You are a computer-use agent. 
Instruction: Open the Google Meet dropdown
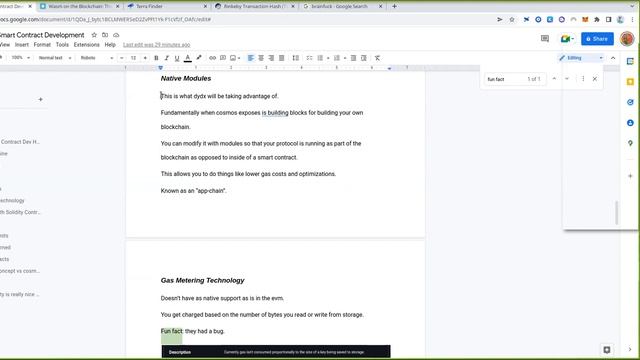(x=567, y=39)
